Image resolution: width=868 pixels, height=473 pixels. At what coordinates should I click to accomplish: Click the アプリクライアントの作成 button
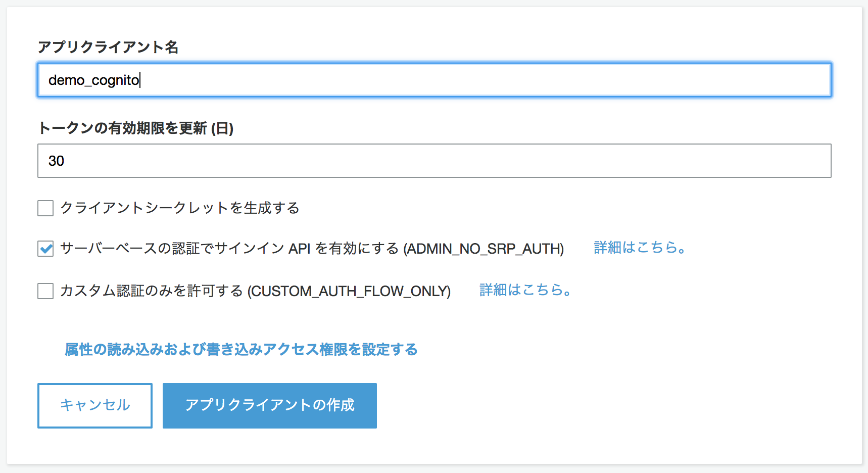click(x=270, y=406)
